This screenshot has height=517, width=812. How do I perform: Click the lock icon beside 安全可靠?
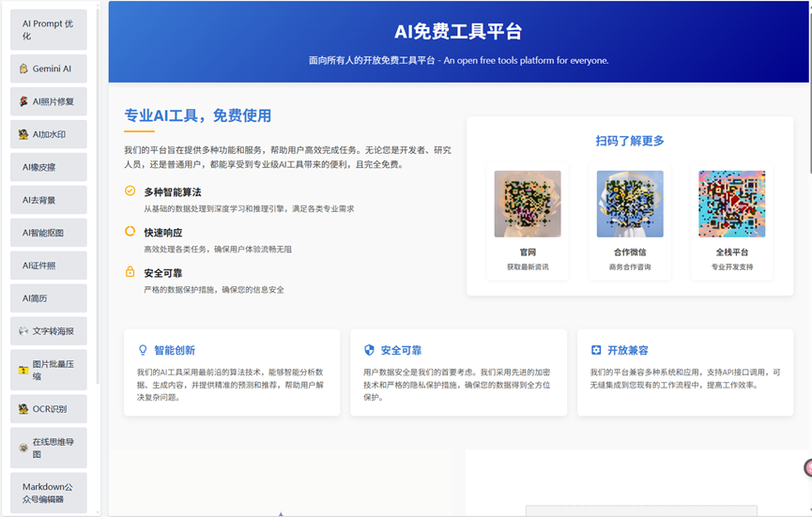click(x=130, y=272)
